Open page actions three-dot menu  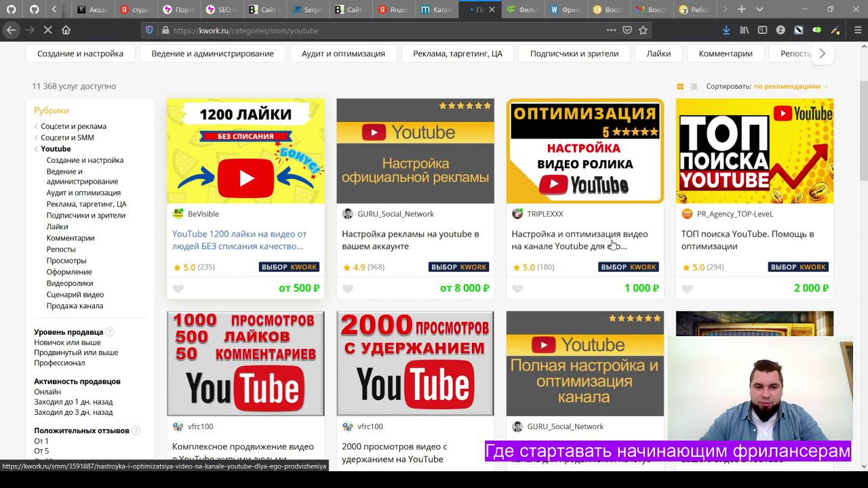click(x=611, y=30)
